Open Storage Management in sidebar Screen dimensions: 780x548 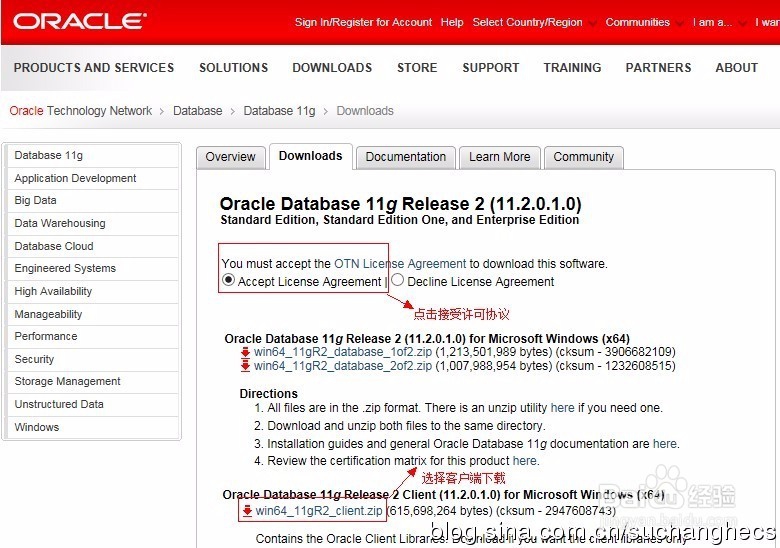(x=93, y=381)
